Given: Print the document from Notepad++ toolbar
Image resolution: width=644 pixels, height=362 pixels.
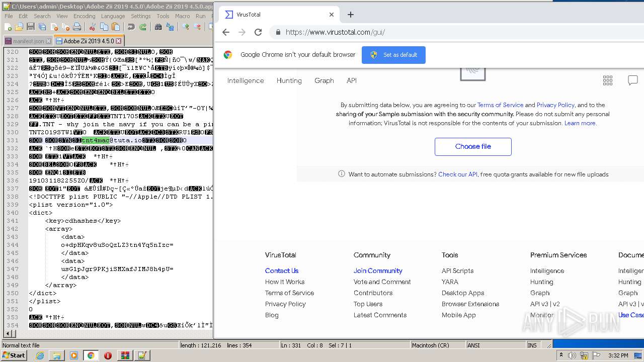Looking at the screenshot, I should coord(77,27).
